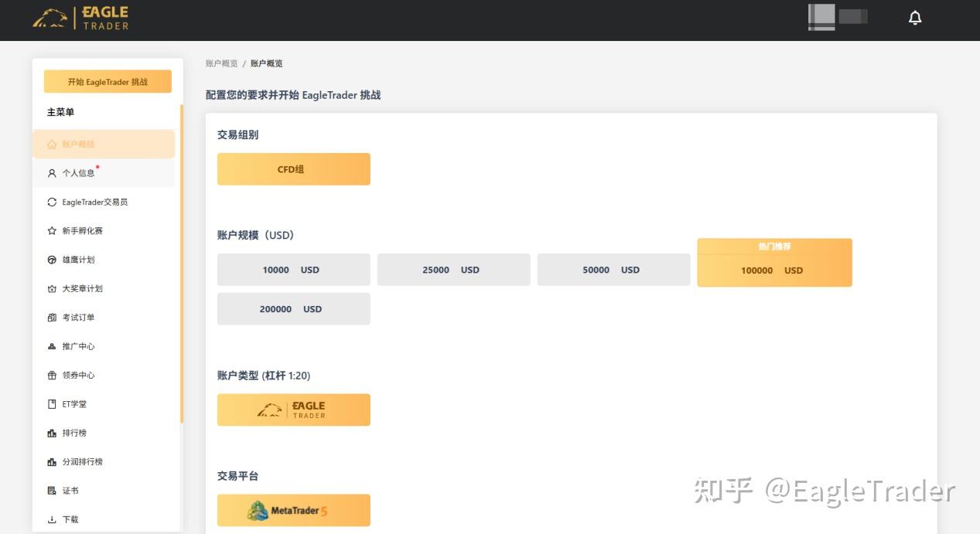Viewport: 980px width, 534px height.
Task: Click the chart icon beside 排行榜
Action: point(52,433)
